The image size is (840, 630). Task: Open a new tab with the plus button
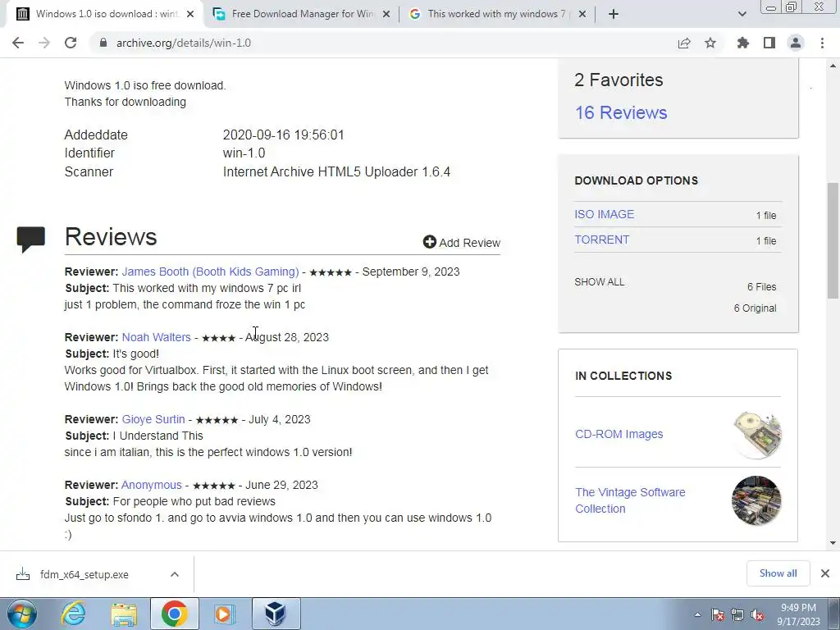point(614,15)
